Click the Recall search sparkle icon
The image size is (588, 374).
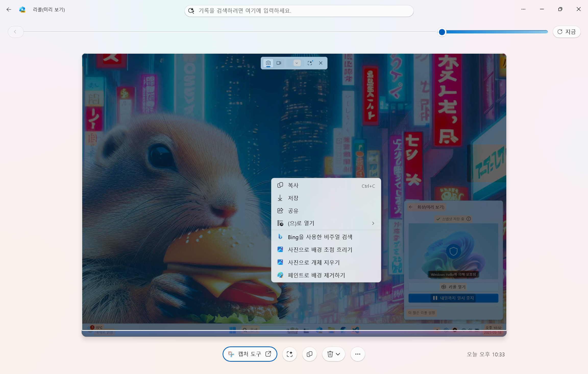click(x=191, y=11)
